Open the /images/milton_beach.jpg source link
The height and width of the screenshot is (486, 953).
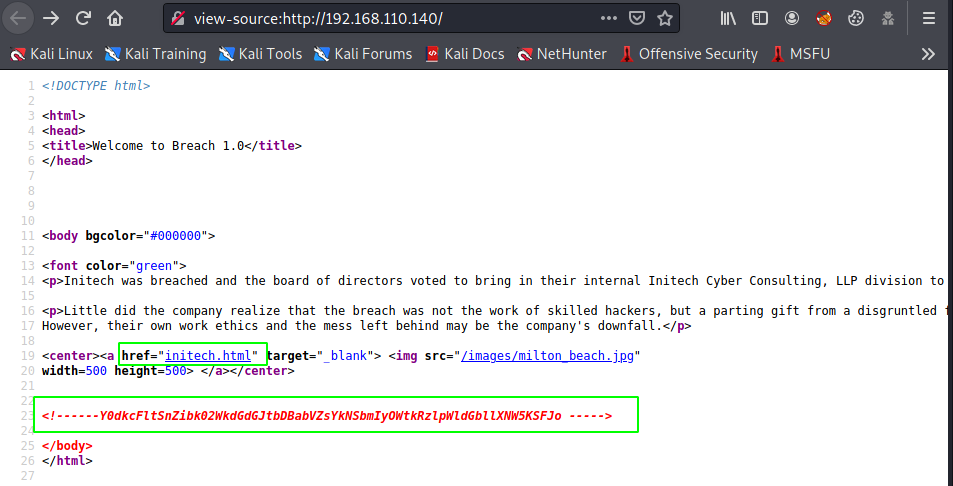click(549, 355)
